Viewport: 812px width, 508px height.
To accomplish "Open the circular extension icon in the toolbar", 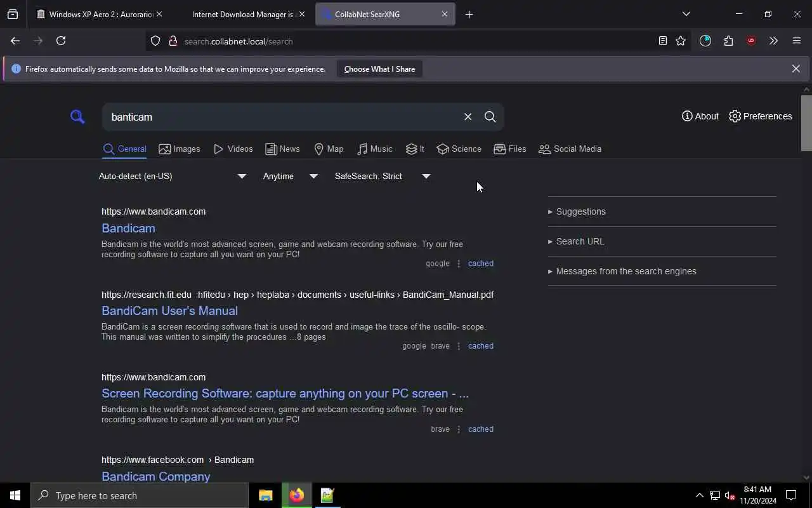I will [x=705, y=41].
